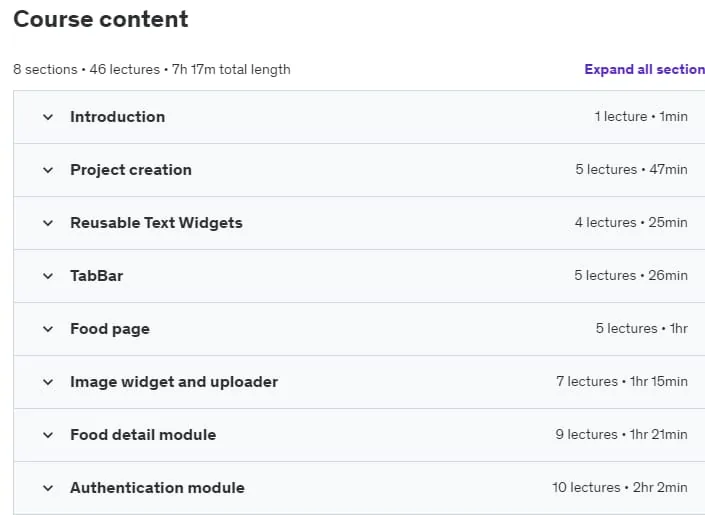Select the TabBar section title
Image resolution: width=705 pixels, height=515 pixels.
[x=97, y=276]
